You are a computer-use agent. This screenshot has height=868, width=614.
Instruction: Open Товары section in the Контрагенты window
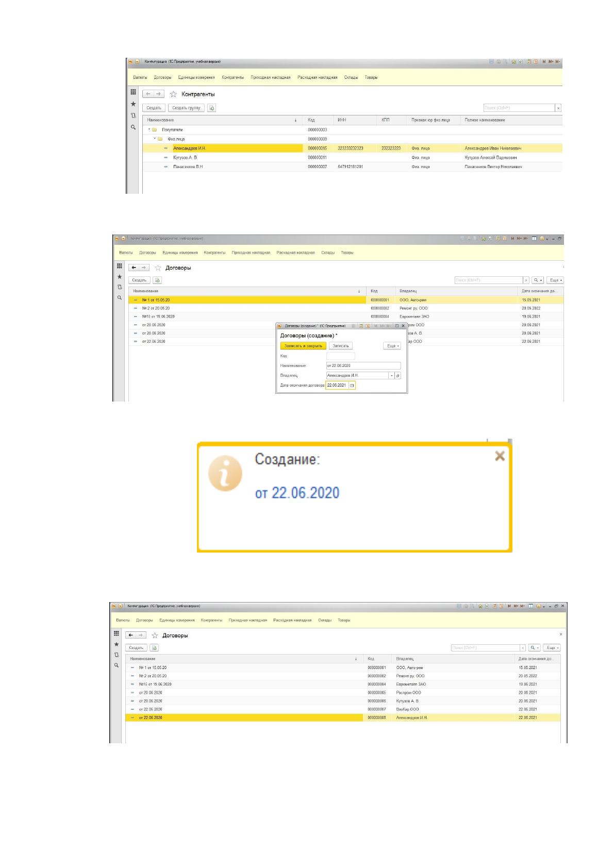371,77
